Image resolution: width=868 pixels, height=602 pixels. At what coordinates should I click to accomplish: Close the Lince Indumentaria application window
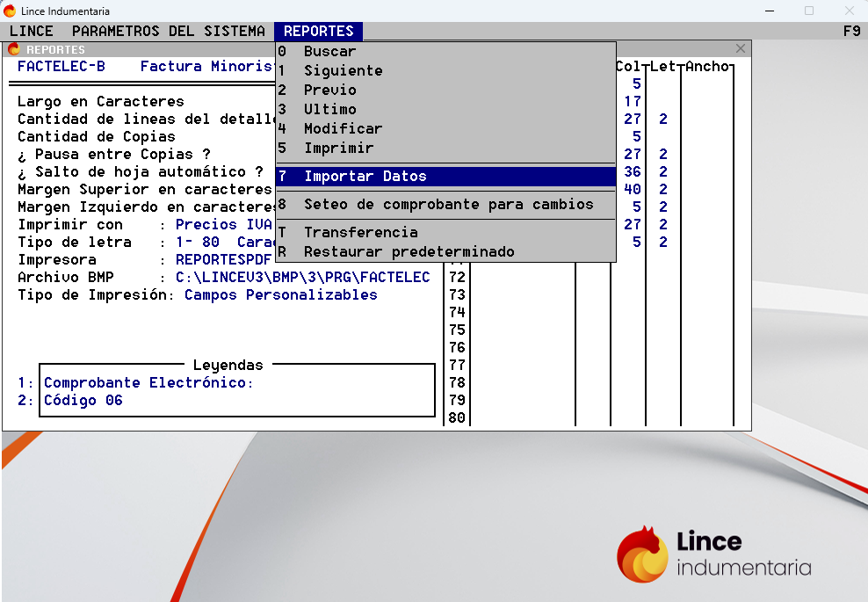[850, 11]
